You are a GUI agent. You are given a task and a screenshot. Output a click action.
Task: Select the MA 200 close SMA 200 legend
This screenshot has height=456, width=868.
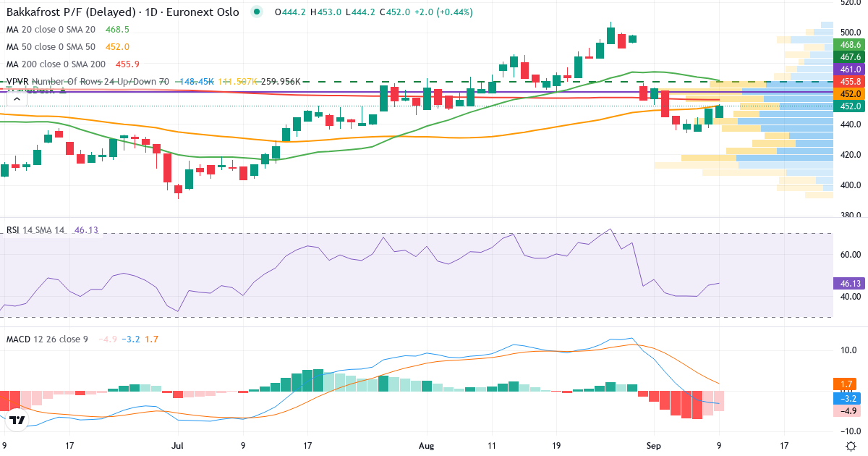(56, 64)
